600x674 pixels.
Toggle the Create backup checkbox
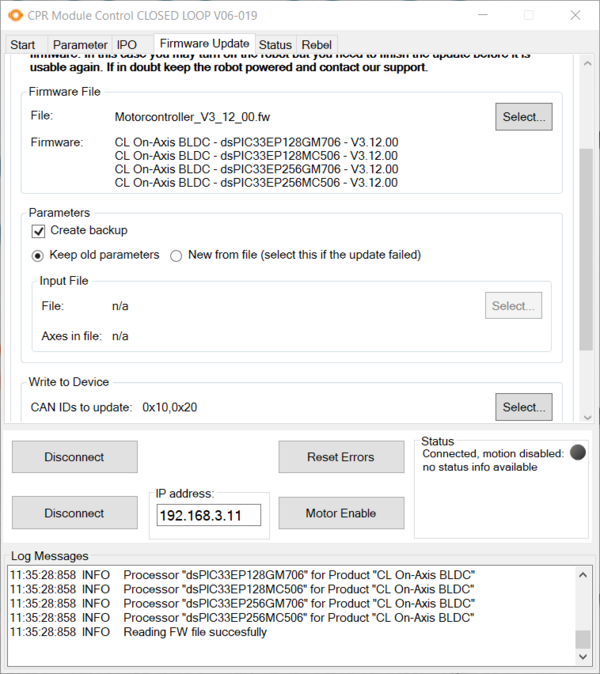(x=38, y=231)
